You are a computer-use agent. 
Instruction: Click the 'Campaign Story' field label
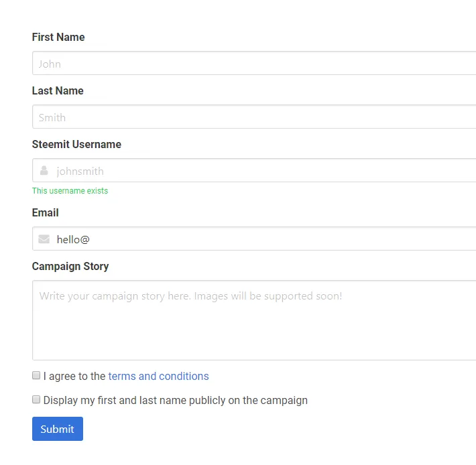pyautogui.click(x=70, y=266)
